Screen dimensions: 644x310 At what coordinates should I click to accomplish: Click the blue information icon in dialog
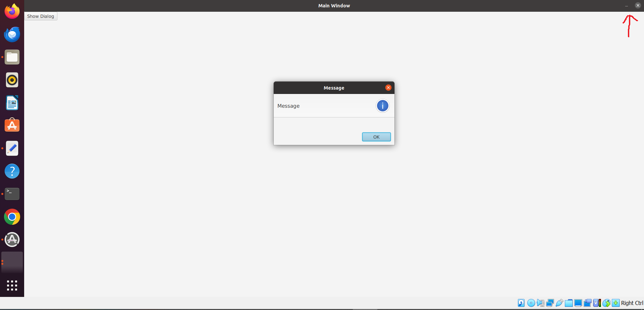382,106
